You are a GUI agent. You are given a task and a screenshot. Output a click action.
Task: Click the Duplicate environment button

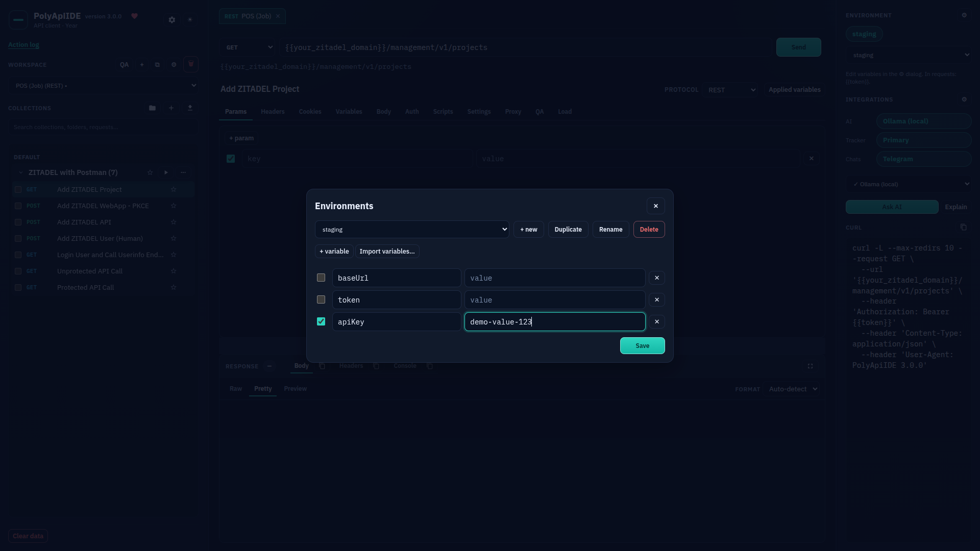(568, 230)
